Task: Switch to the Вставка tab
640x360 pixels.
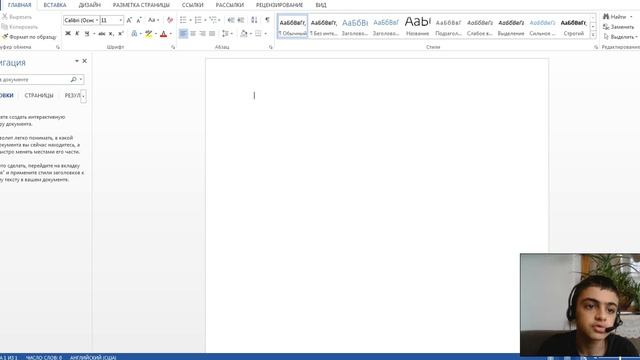Action: [55, 5]
